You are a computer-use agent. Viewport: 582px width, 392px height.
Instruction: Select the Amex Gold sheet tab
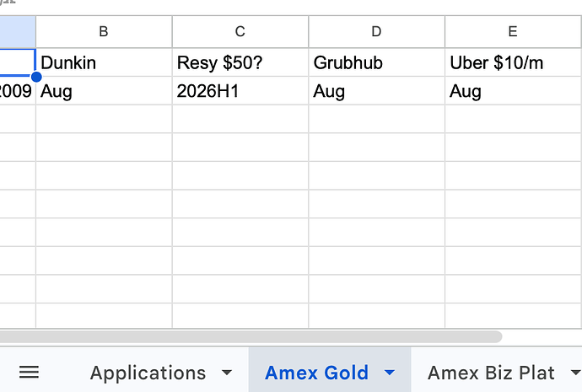(316, 373)
